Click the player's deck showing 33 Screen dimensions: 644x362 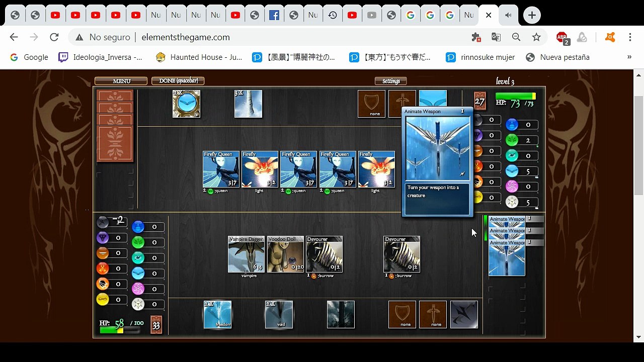156,325
